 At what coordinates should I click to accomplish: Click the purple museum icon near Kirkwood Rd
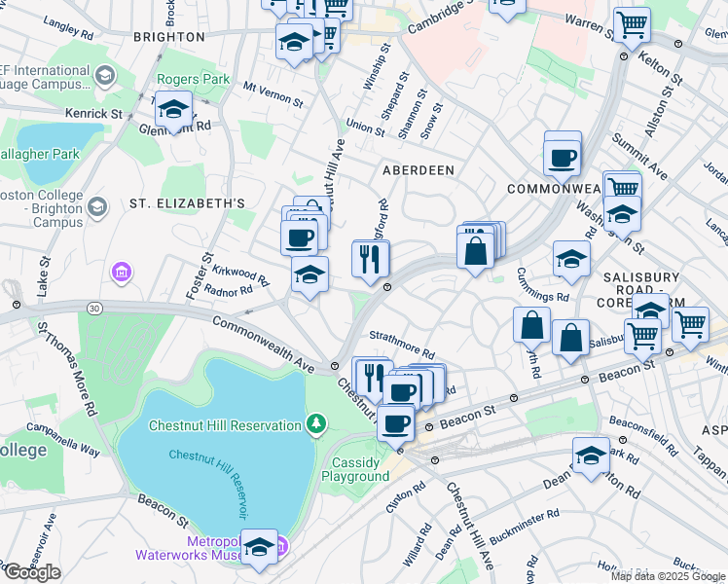tap(121, 271)
